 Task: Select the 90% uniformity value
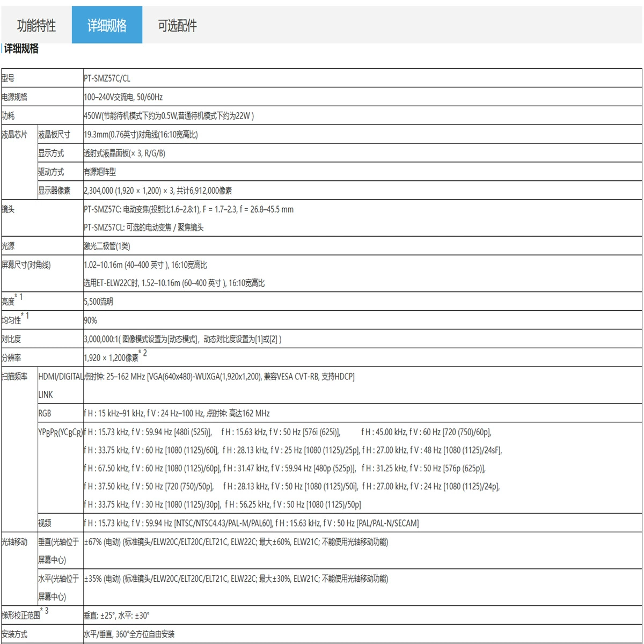pyautogui.click(x=91, y=320)
